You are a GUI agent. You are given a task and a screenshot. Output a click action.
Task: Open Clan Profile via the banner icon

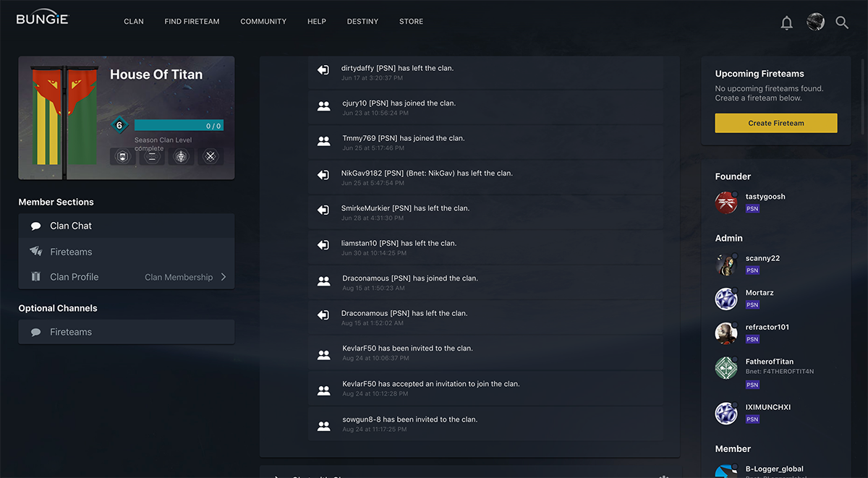[36, 276]
